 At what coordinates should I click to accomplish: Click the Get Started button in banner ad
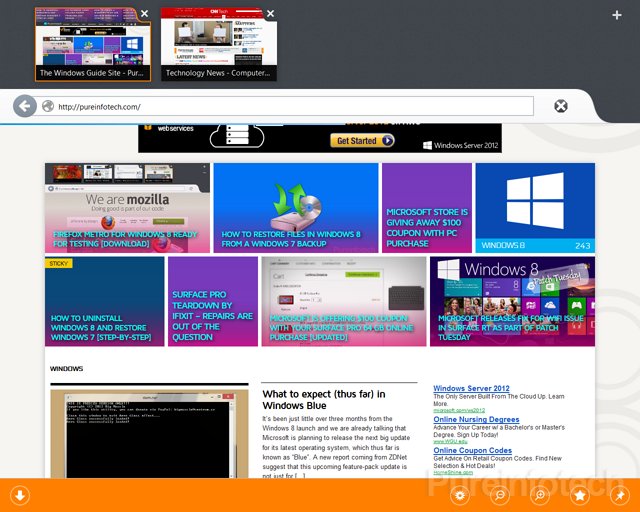coord(363,141)
